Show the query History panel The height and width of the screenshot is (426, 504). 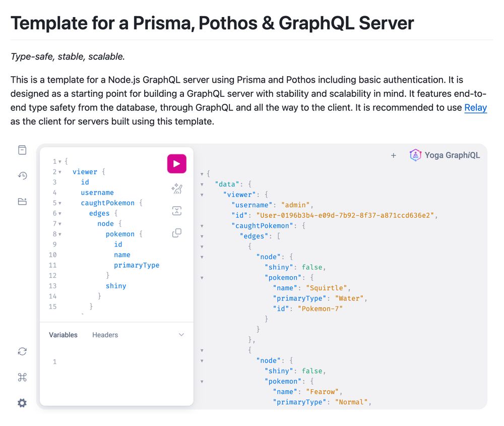click(22, 175)
